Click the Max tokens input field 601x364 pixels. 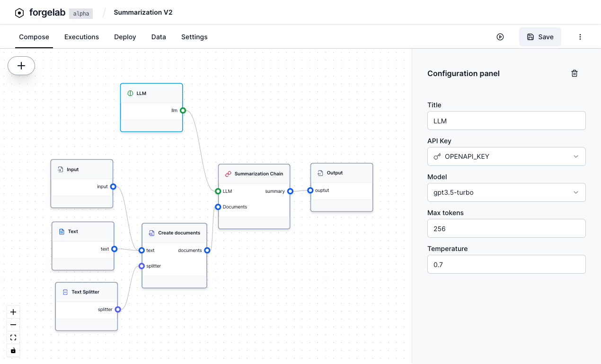[506, 228]
